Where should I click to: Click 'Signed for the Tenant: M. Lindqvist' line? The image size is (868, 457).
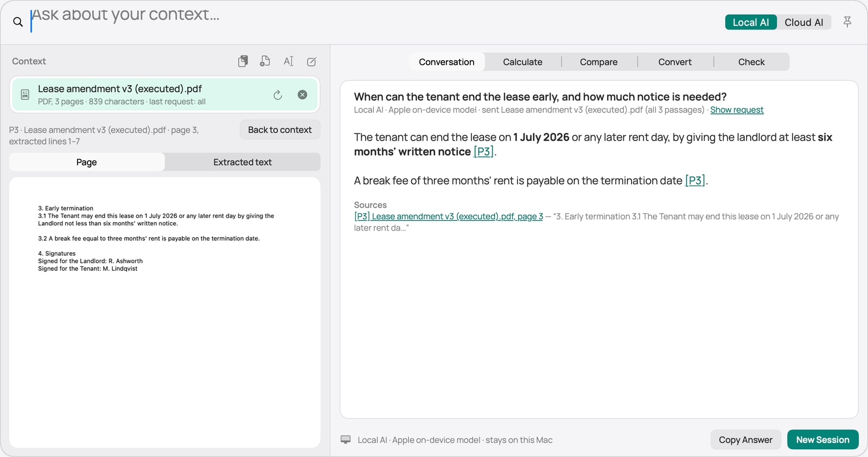tap(87, 269)
